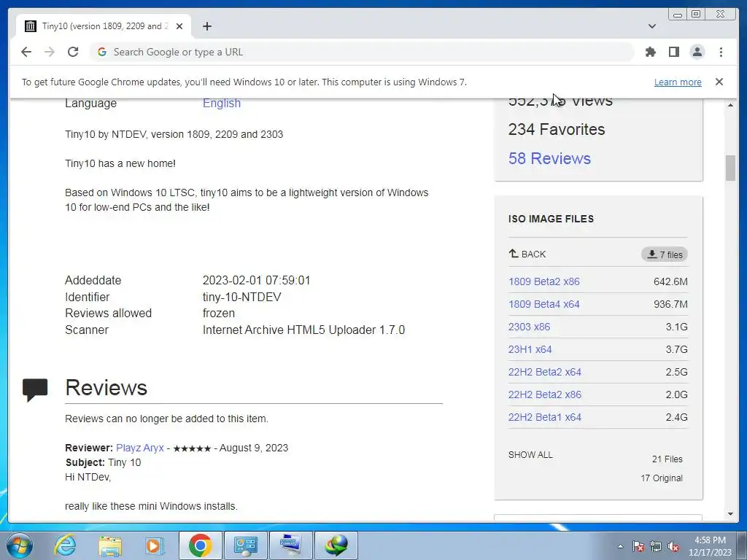Click the 234 Favorites text
This screenshot has width=747, height=560.
tap(557, 129)
